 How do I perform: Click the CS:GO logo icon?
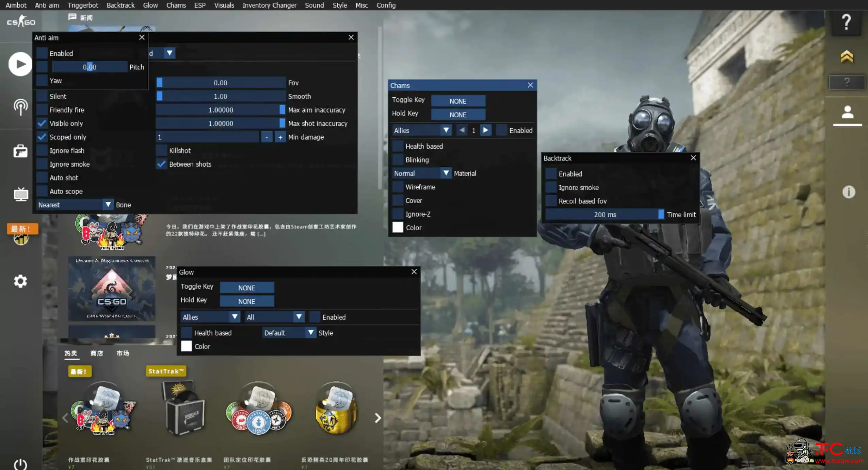[x=20, y=22]
